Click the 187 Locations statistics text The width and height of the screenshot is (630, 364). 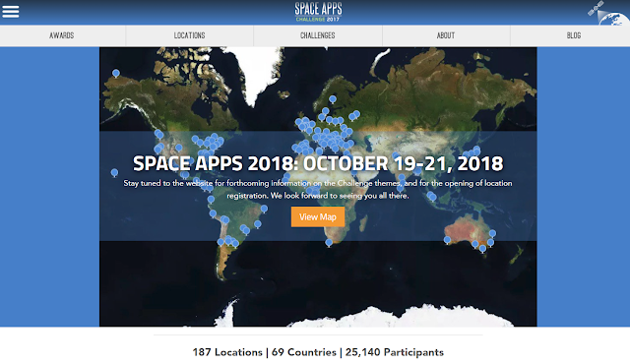pyautogui.click(x=227, y=352)
